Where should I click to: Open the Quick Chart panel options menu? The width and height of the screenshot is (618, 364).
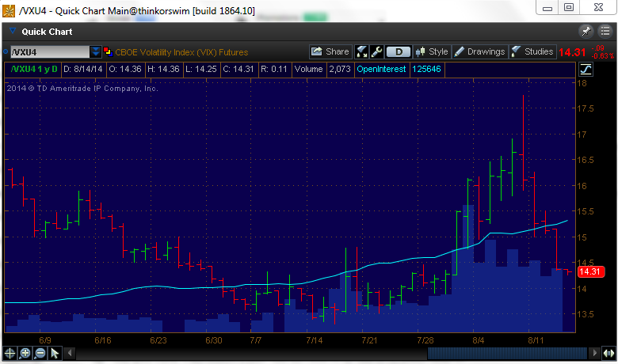pos(604,31)
